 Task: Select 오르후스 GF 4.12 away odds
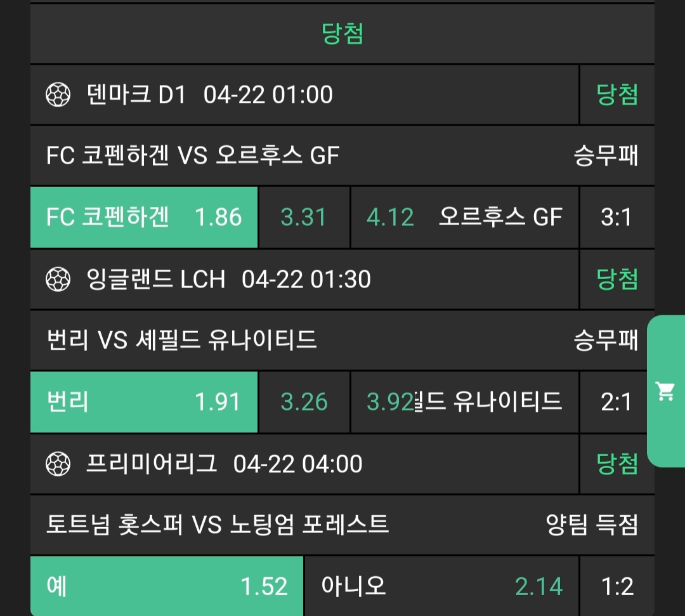[464, 218]
